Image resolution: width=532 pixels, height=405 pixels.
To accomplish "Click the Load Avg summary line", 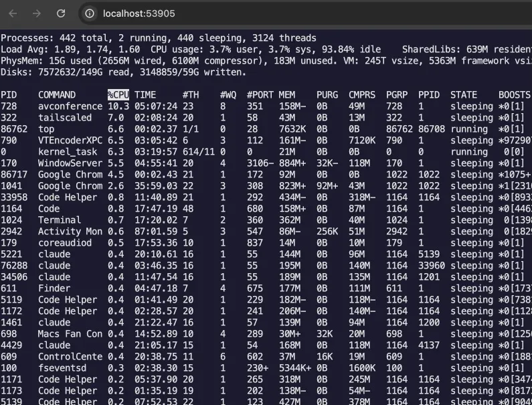I will [x=266, y=50].
